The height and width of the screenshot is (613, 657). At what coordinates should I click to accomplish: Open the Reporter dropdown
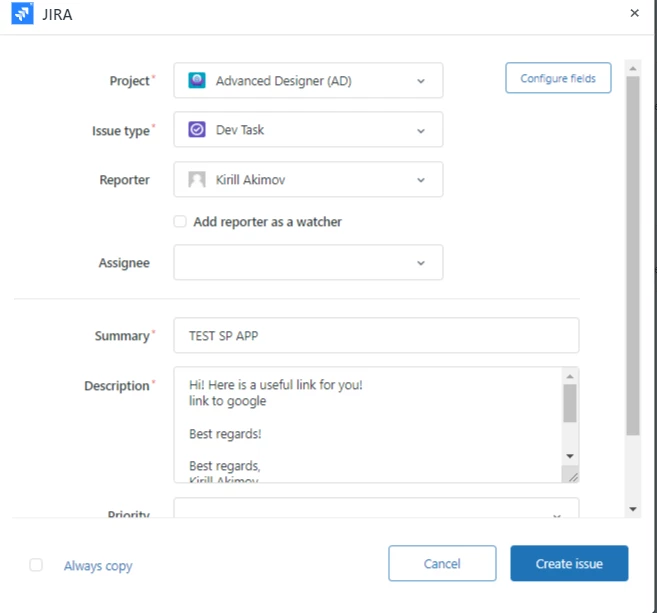click(308, 179)
